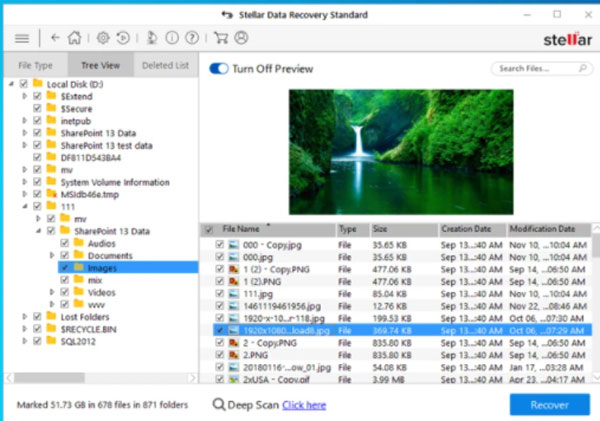Click the 000 - Copy.jpg file icon
600x421 pixels.
(x=233, y=245)
